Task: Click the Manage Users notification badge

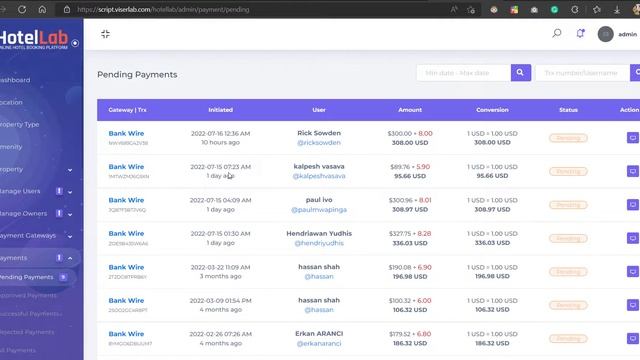Action: 59,191
